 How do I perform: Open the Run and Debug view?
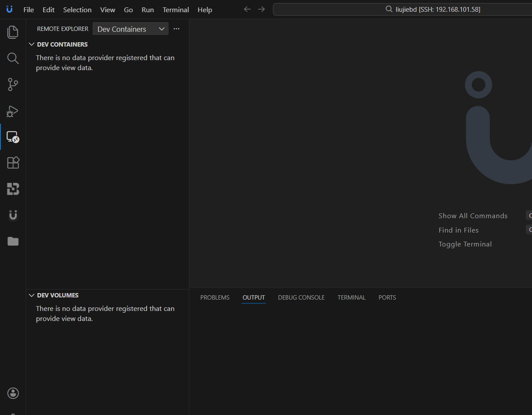(x=13, y=111)
